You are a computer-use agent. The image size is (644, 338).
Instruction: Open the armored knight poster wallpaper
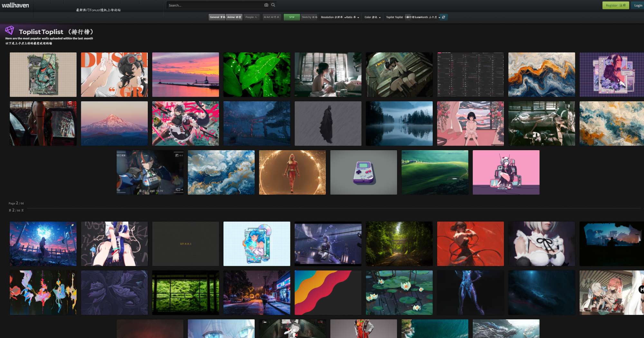point(43,75)
